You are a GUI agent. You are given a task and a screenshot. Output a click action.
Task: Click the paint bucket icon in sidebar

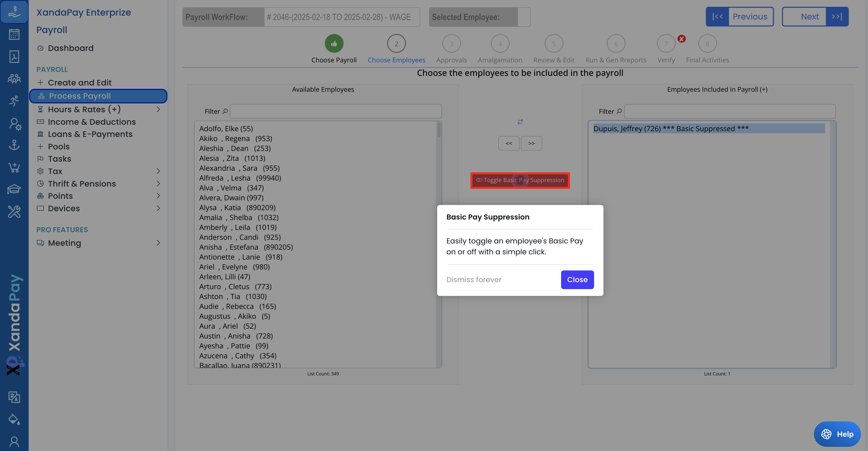click(14, 419)
